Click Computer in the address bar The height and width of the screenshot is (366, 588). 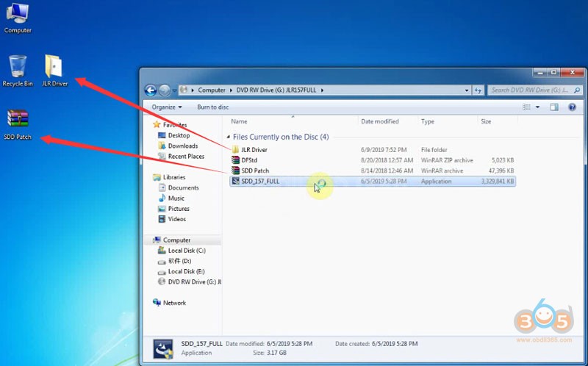tap(212, 90)
